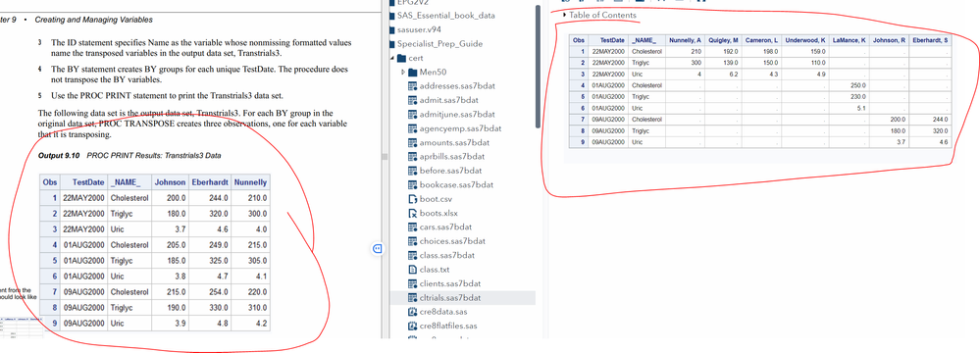Click the cert folder icon
This screenshot has width=980, height=353.
click(x=401, y=58)
